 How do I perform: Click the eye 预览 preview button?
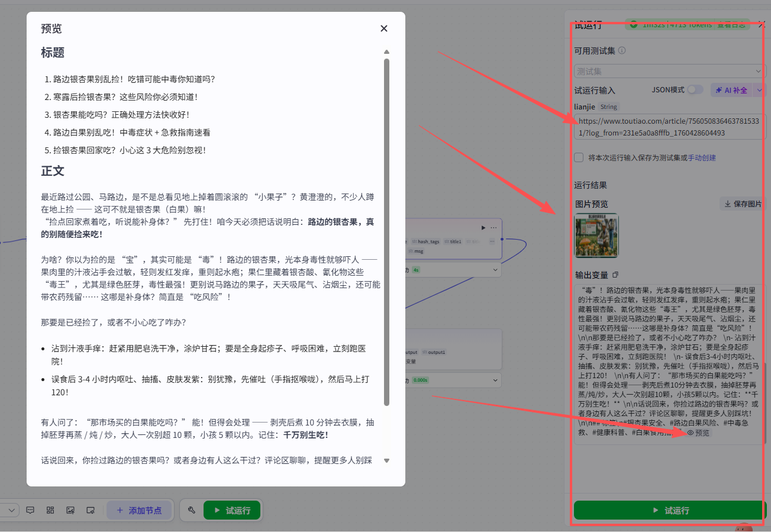point(698,433)
